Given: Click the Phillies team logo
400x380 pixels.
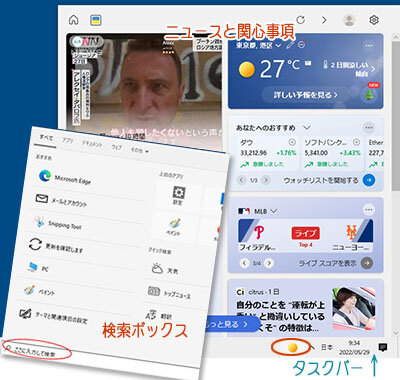Looking at the screenshot, I should click(x=259, y=232).
